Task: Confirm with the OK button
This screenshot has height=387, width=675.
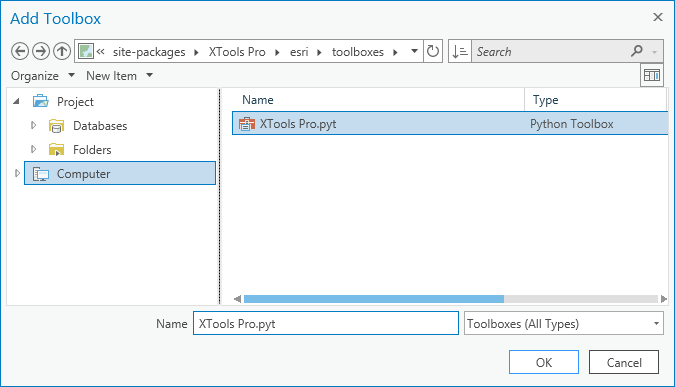Action: [x=544, y=362]
